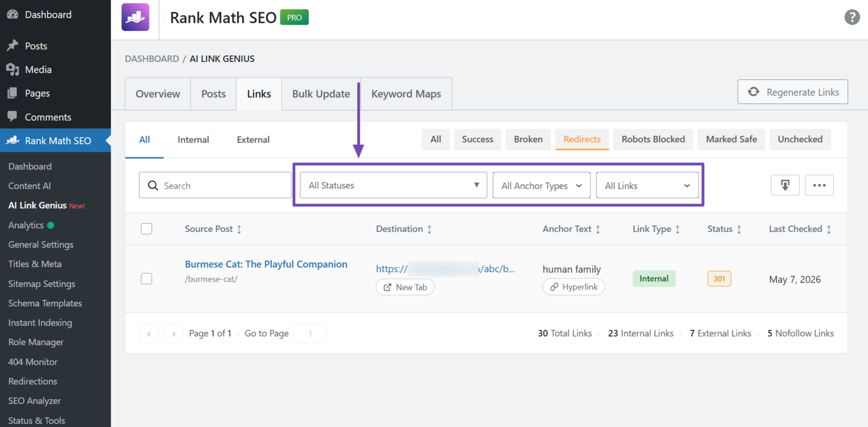This screenshot has height=427, width=868.
Task: Select all rows with header checkbox
Action: point(146,229)
